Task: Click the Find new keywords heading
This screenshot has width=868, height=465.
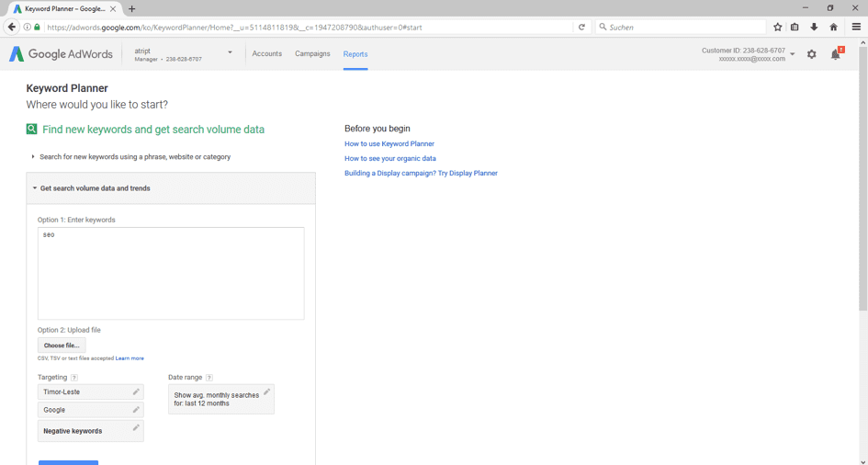Action: [x=153, y=130]
